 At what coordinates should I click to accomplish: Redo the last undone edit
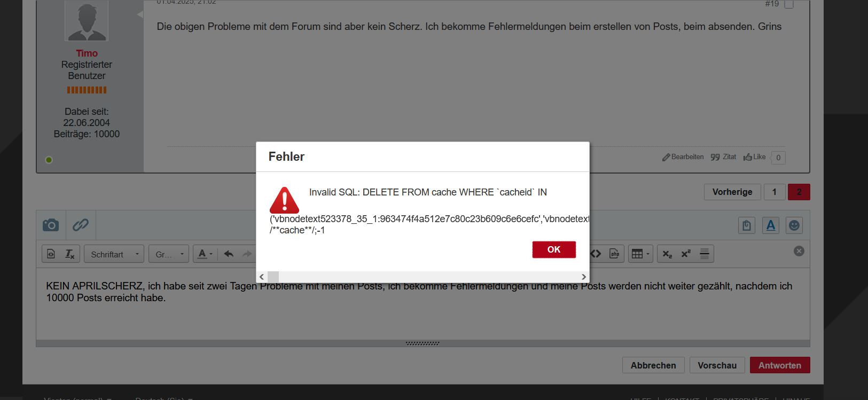[247, 254]
